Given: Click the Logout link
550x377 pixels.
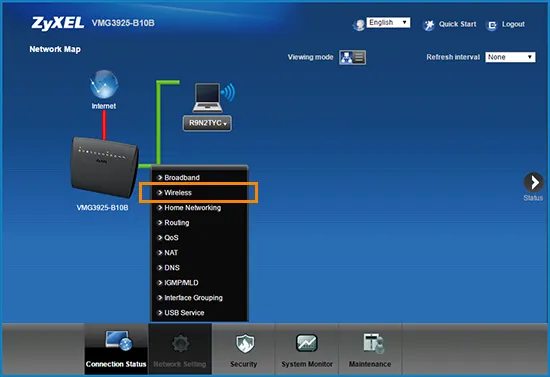Looking at the screenshot, I should (513, 24).
